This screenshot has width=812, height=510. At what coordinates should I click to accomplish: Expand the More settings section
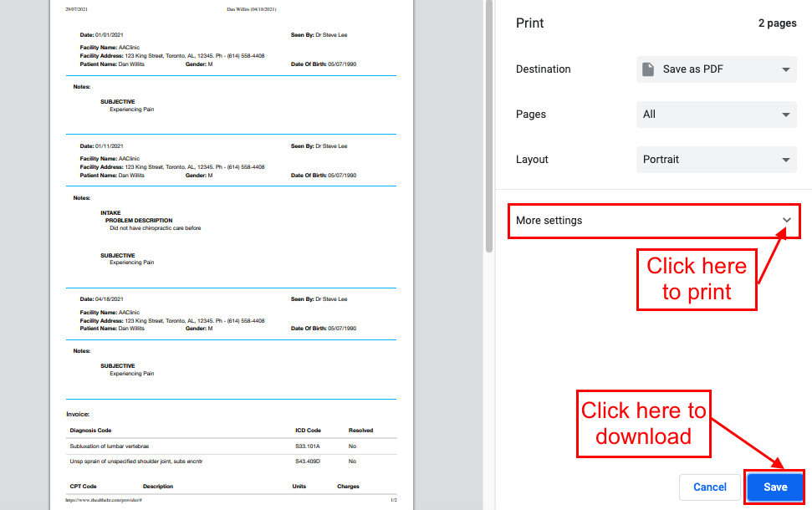coord(654,221)
